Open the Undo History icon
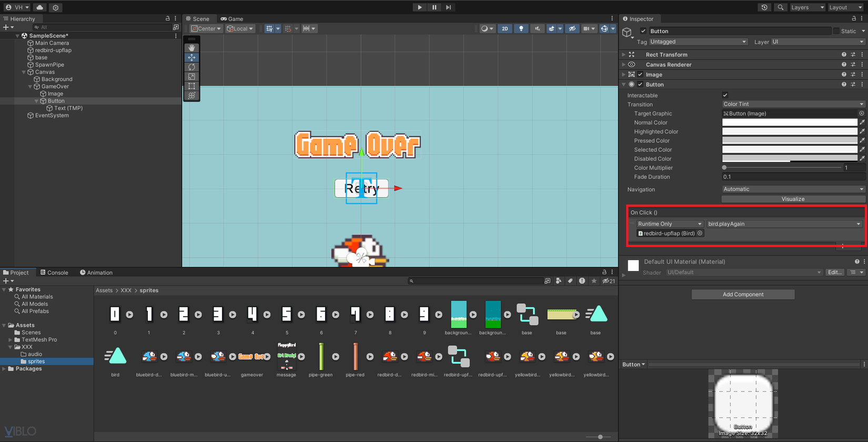Image resolution: width=868 pixels, height=442 pixels. click(x=764, y=7)
